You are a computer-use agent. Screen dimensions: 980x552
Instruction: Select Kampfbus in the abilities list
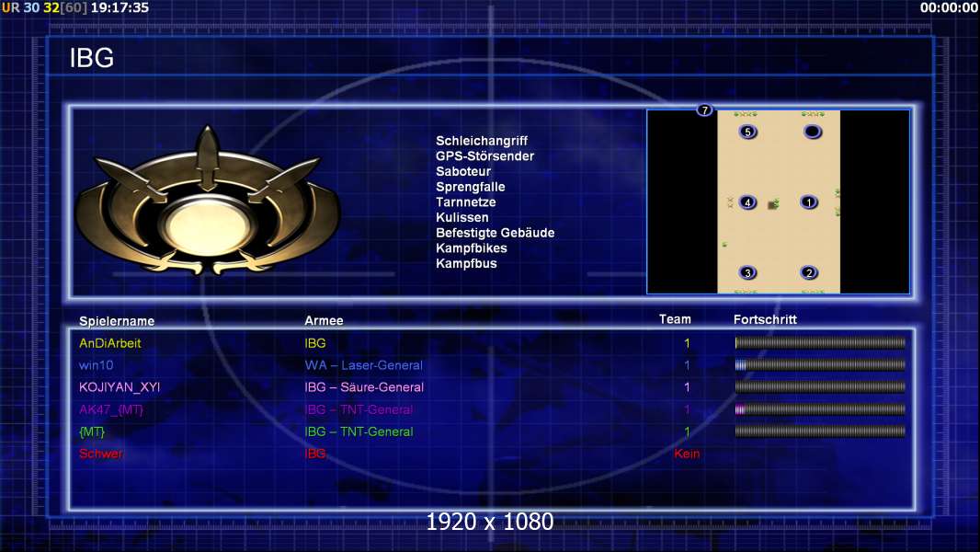[x=466, y=263]
